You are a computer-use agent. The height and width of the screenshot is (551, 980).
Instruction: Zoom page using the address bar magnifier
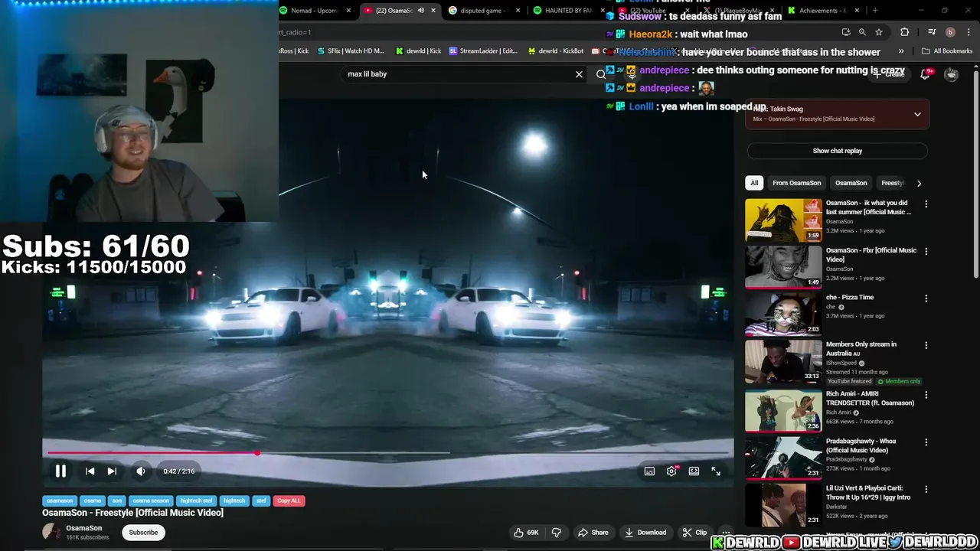pyautogui.click(x=862, y=32)
